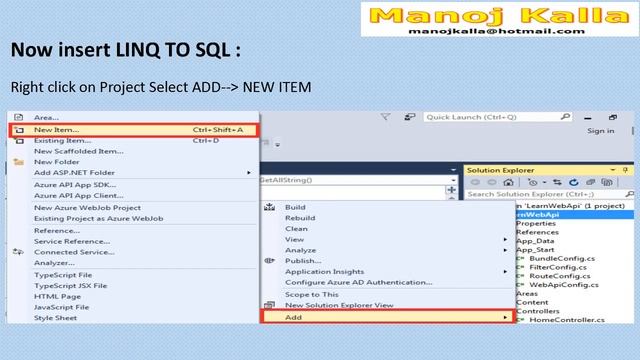Click the Show All Files icon
This screenshot has height=360, width=640.
click(x=607, y=182)
